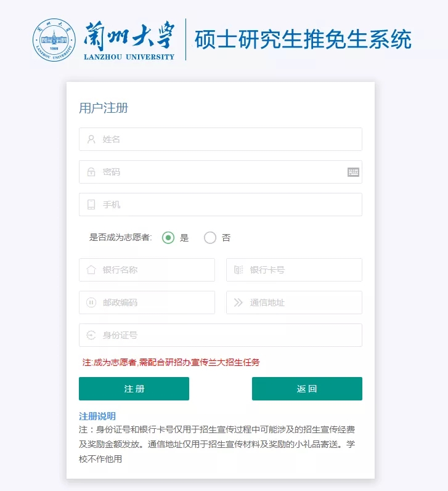Click the round icon beside 邮政编码

pos(91,302)
